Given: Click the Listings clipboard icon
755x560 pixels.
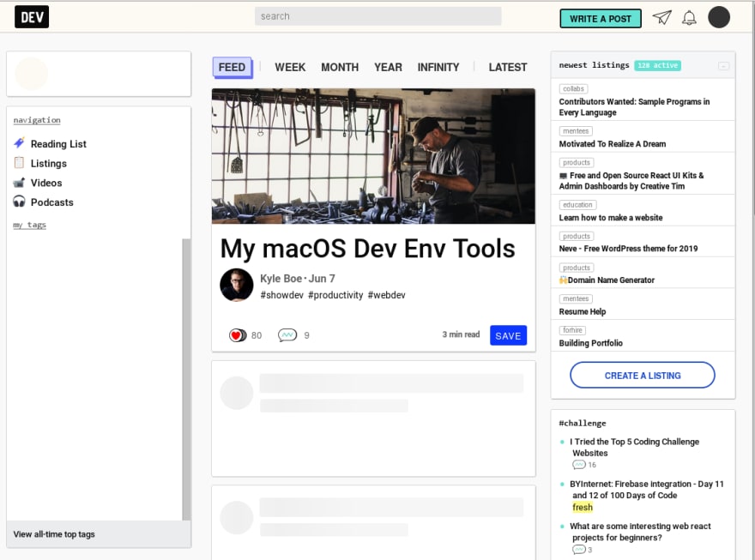Looking at the screenshot, I should click(x=19, y=163).
